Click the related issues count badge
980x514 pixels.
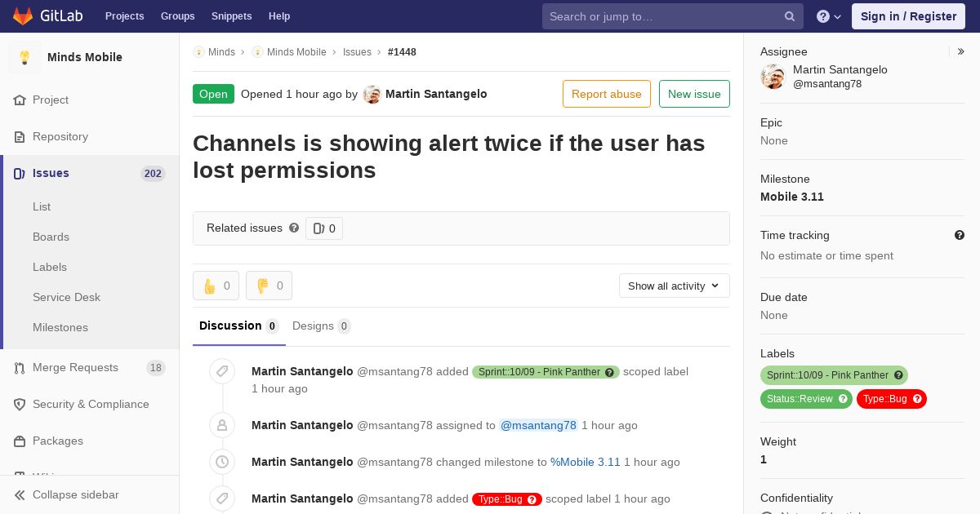[x=324, y=228]
